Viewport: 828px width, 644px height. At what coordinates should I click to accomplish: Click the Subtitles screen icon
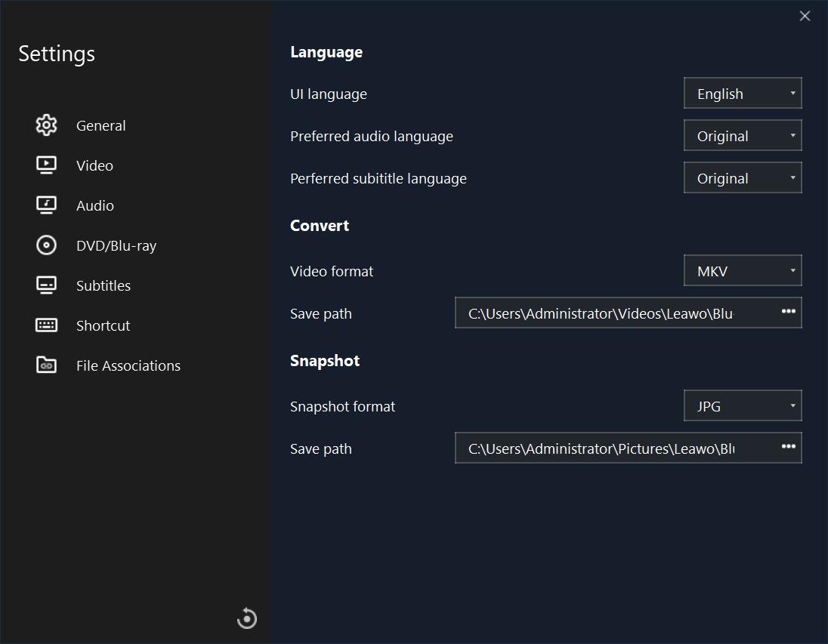pos(46,285)
